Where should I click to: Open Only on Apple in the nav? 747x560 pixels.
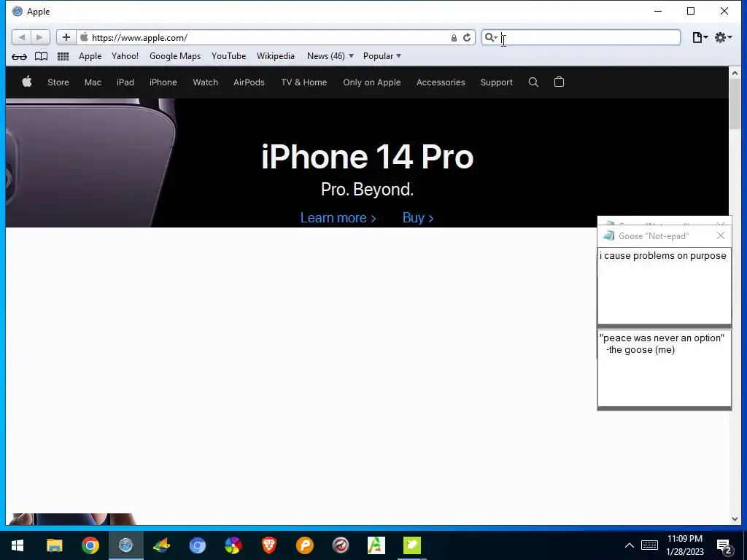[x=371, y=82]
